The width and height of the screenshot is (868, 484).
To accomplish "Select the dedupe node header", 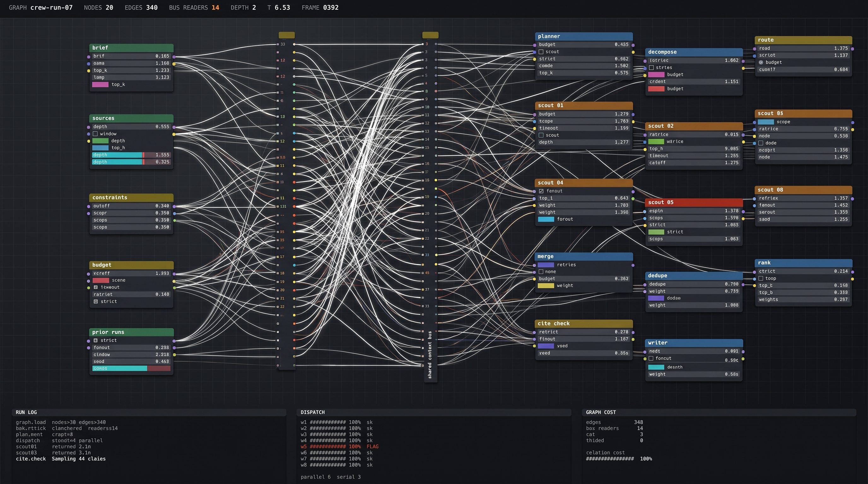I will coord(694,276).
